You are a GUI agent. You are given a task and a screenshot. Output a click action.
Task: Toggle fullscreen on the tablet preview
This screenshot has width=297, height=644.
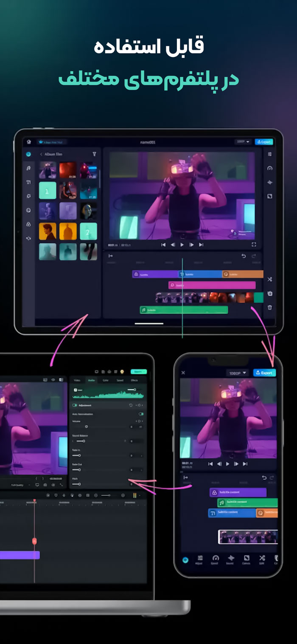(x=254, y=245)
